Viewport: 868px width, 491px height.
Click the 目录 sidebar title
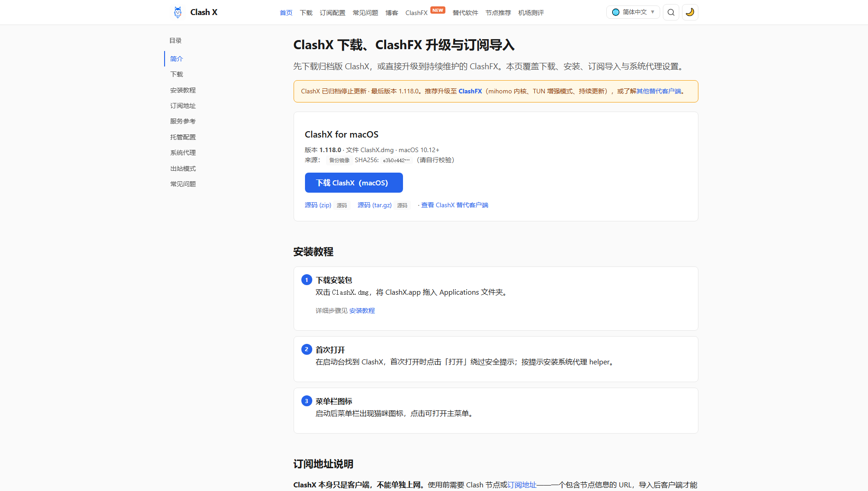point(176,41)
